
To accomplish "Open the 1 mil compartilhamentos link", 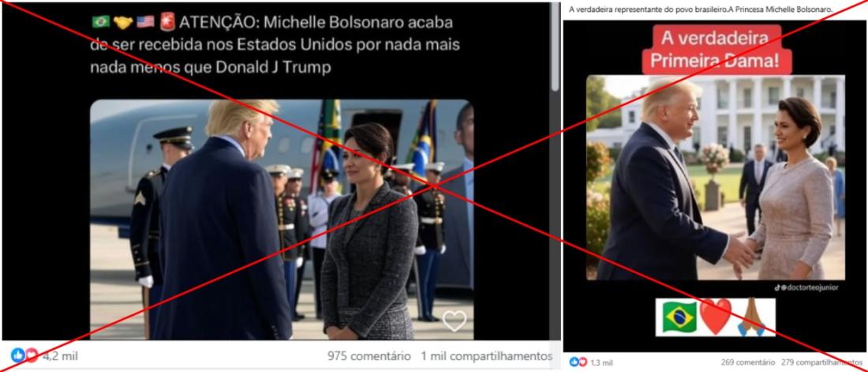I will tap(487, 355).
